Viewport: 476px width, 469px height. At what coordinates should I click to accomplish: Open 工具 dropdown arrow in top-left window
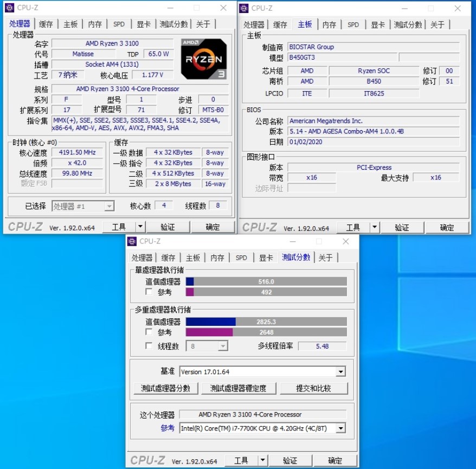pos(140,227)
